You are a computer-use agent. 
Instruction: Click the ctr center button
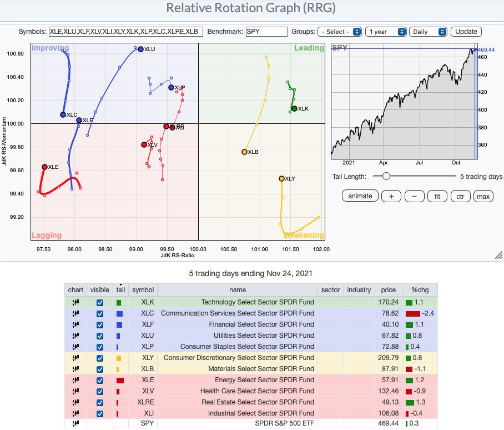coord(460,196)
